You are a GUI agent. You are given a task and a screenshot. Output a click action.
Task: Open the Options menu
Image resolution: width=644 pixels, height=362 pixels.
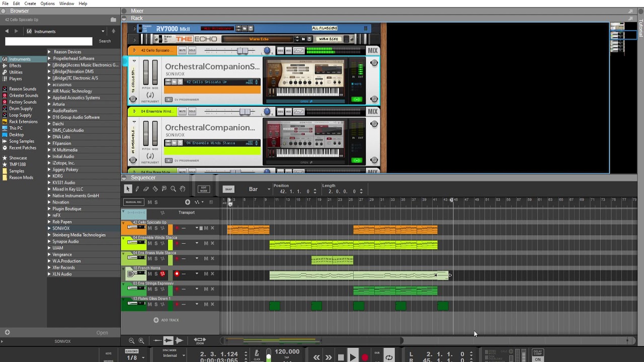pyautogui.click(x=47, y=4)
